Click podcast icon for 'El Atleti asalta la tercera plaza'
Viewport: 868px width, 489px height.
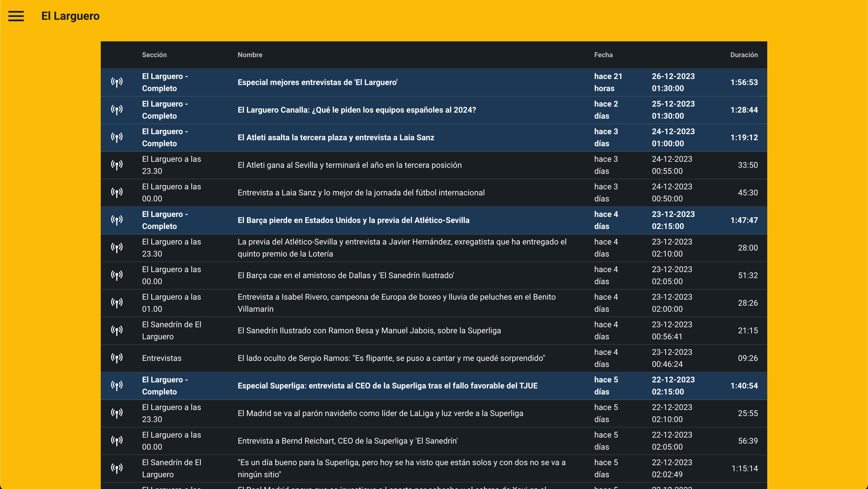tap(117, 138)
